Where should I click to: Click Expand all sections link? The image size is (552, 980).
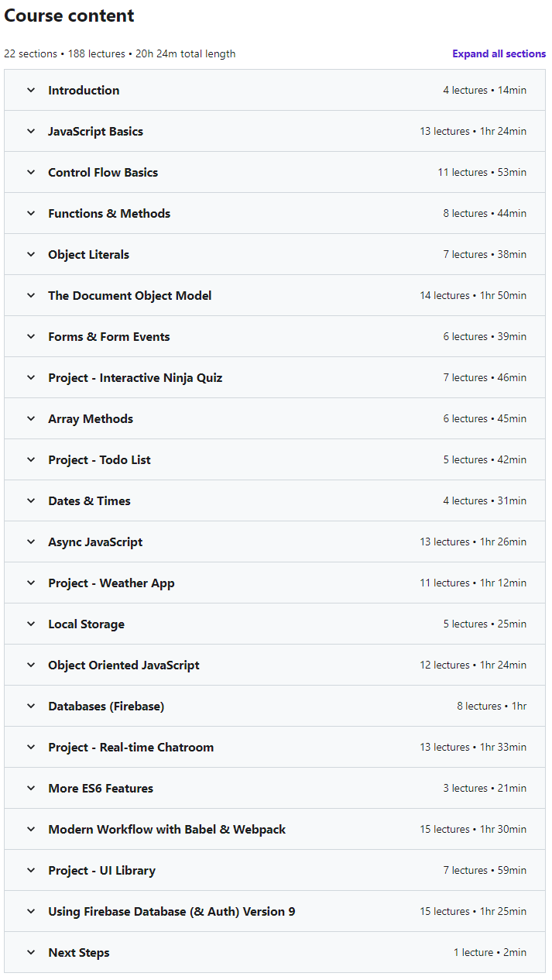tap(499, 53)
